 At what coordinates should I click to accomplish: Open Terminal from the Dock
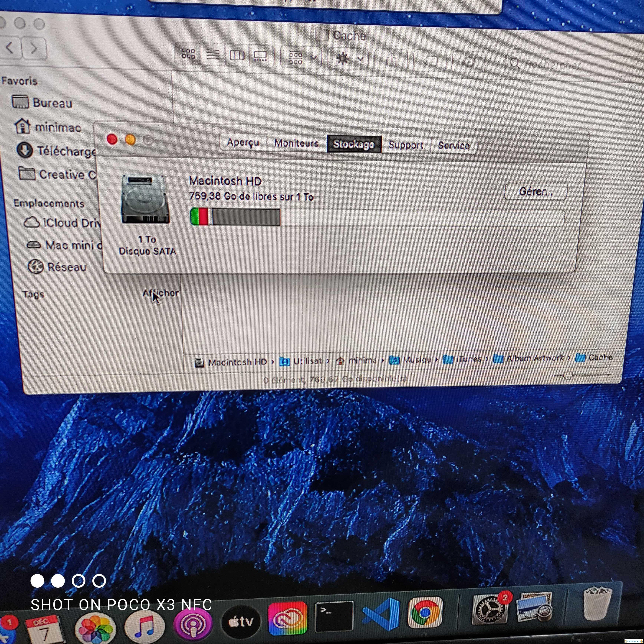[x=334, y=616]
